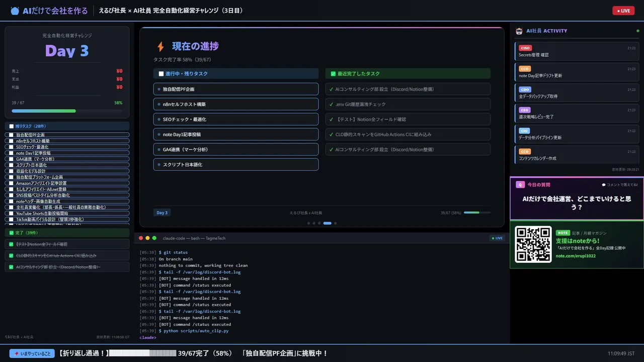The height and width of the screenshot is (362, 644).
Task: Click the robot logo beside AIだけで会社を作る
Action: click(x=15, y=11)
